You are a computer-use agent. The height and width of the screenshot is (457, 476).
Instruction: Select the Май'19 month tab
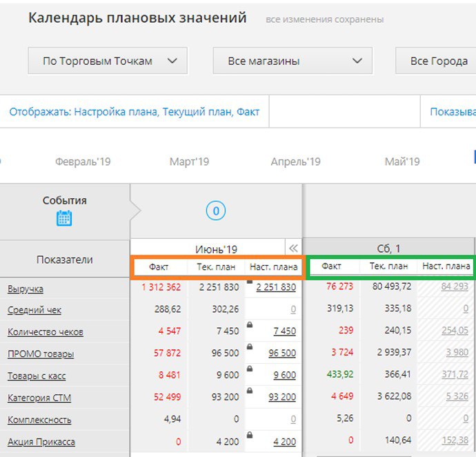(402, 162)
